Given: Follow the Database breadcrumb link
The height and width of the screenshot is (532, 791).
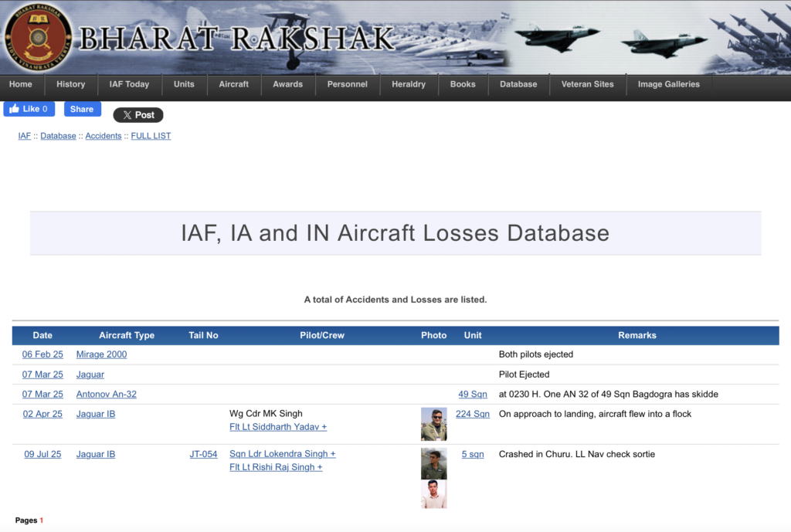Looking at the screenshot, I should [58, 136].
